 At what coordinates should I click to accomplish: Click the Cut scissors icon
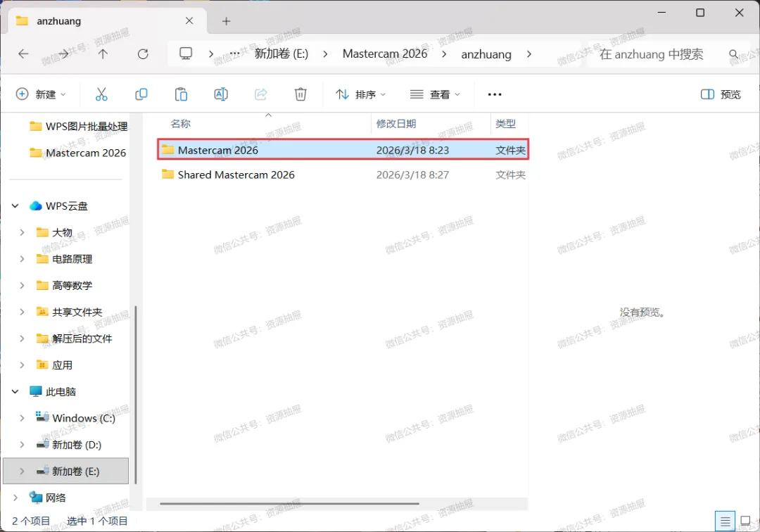click(x=101, y=94)
